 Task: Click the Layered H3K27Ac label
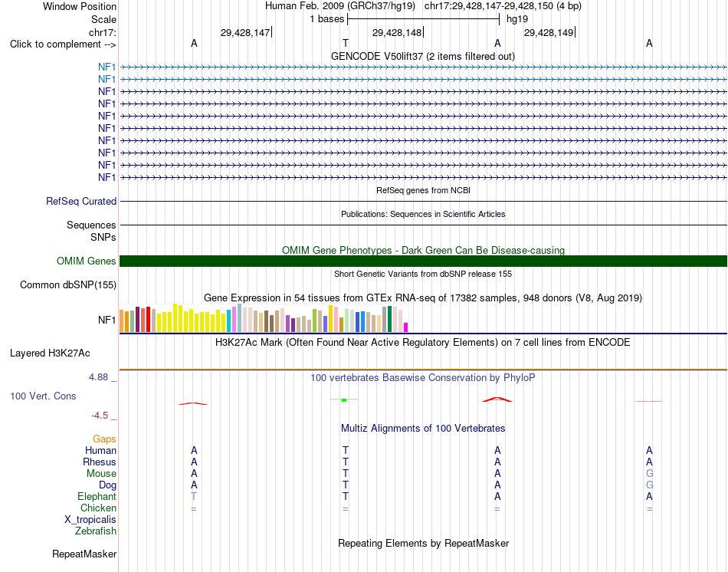(x=50, y=353)
